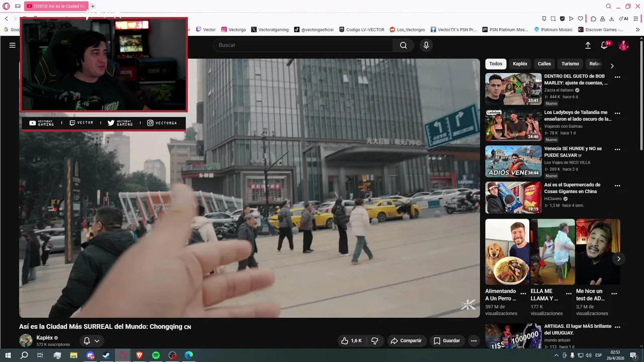
Task: Open the browser easy setup sliders icon
Action: pyautogui.click(x=637, y=19)
